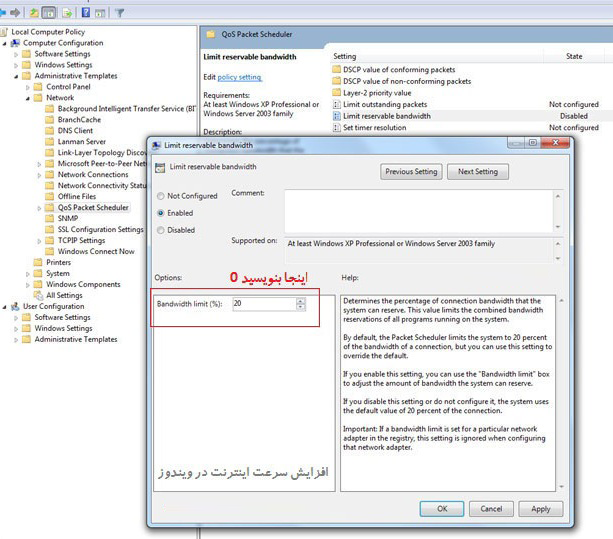This screenshot has width=613, height=539.
Task: Click the Setting column header
Action: (437, 56)
